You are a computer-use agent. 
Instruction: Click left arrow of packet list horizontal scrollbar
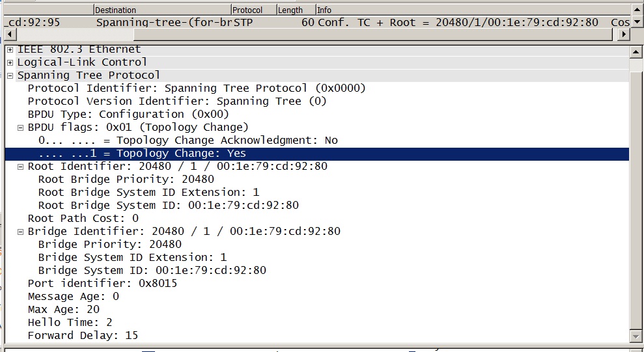10,34
